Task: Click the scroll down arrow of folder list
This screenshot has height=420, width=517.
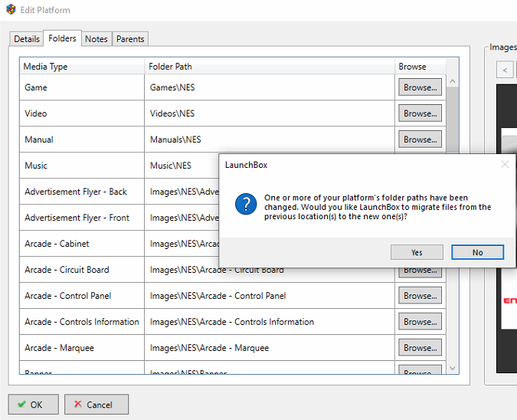Action: 453,368
